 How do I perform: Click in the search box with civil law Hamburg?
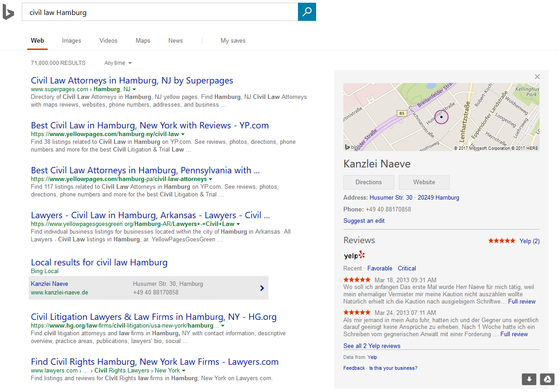(159, 12)
